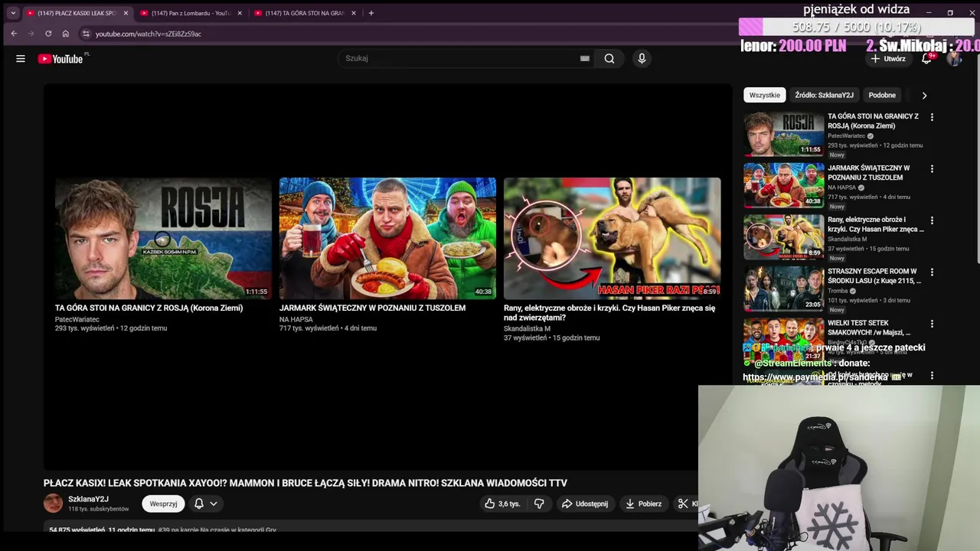The width and height of the screenshot is (980, 551).
Task: Open options for STRASZNY ESCAPE ROOM sidebar video
Action: click(932, 272)
